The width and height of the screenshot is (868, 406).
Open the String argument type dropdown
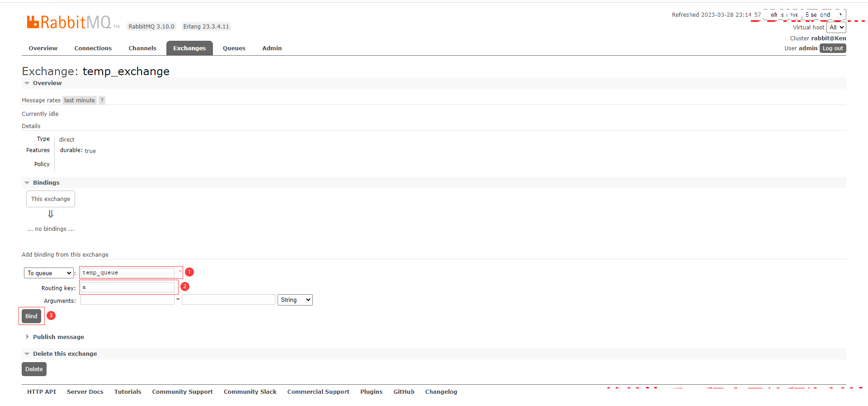(295, 300)
